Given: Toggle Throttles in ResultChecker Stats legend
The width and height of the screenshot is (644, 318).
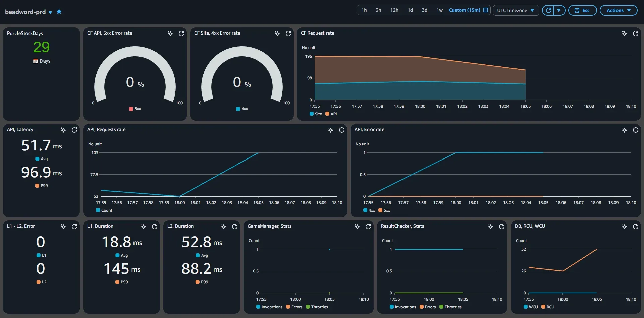Looking at the screenshot, I should coord(450,307).
